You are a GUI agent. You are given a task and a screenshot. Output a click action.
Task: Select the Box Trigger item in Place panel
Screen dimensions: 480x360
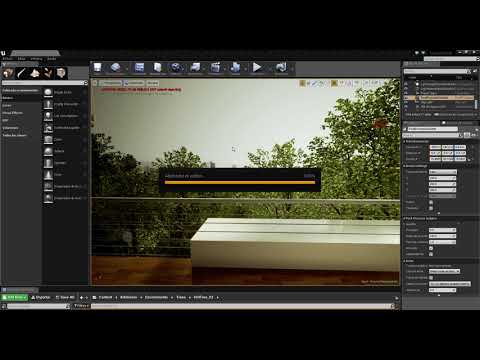[x=65, y=186]
